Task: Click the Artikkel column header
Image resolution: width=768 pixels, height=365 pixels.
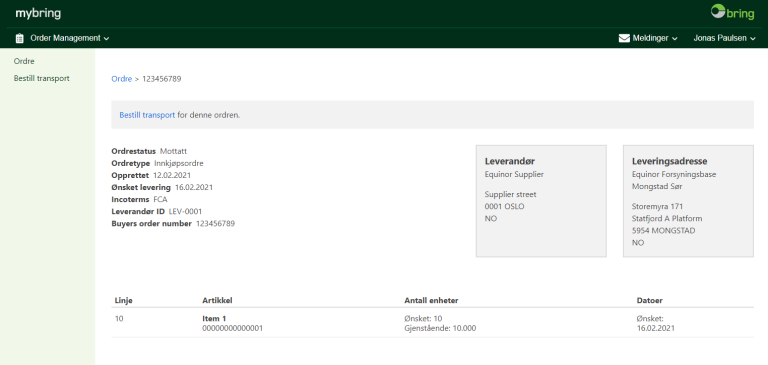Action: (217, 300)
